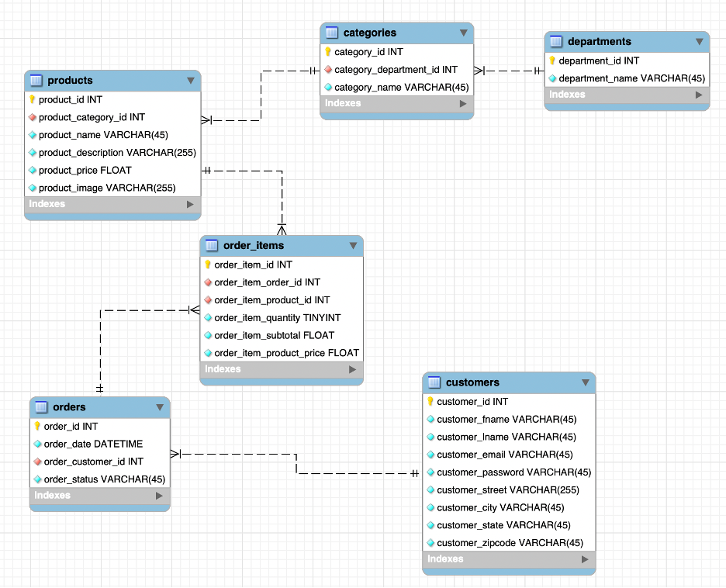This screenshot has width=726, height=588.
Task: Collapse the orders table with header arrow
Action: coord(160,407)
